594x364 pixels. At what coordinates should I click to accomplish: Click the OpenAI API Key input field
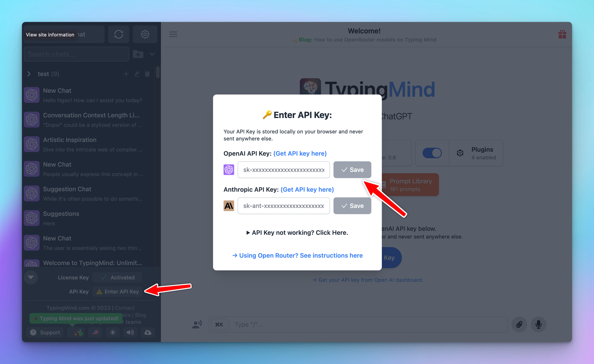coord(283,169)
